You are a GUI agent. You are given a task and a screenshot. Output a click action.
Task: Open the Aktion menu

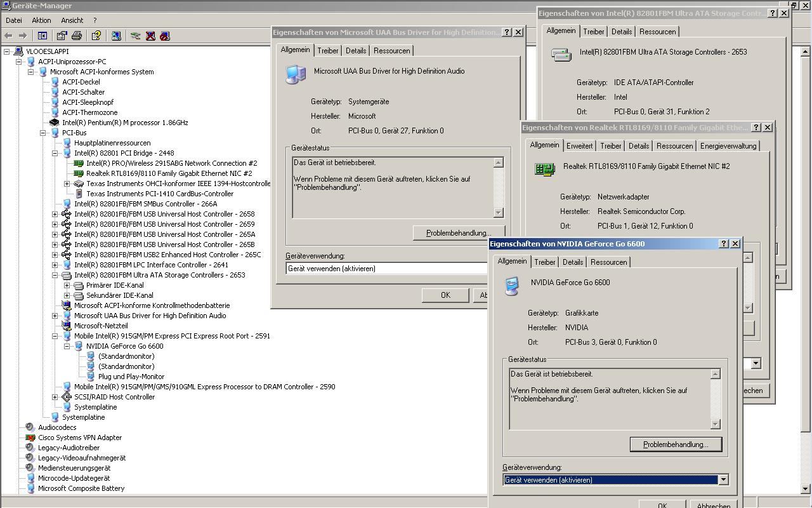tap(41, 20)
